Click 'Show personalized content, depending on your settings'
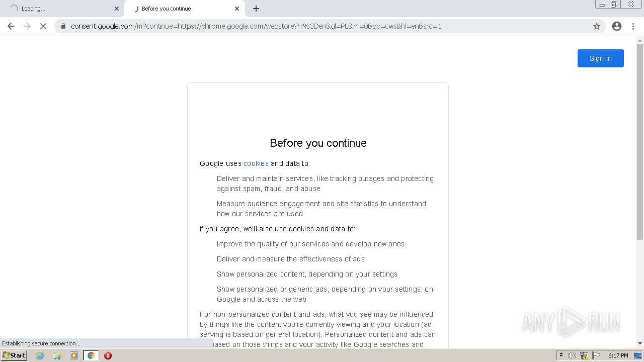The height and width of the screenshot is (362, 644). pyautogui.click(x=307, y=274)
